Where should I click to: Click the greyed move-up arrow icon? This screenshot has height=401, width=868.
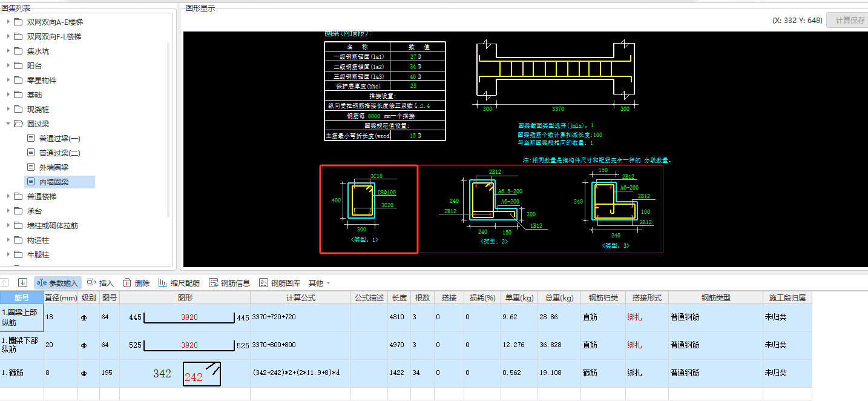pyautogui.click(x=5, y=282)
